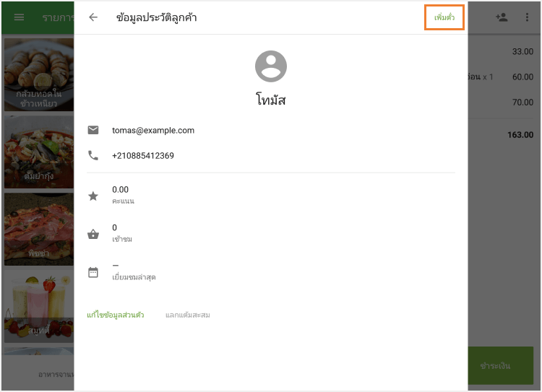
Task: Click the customer avatar icon
Action: (271, 66)
